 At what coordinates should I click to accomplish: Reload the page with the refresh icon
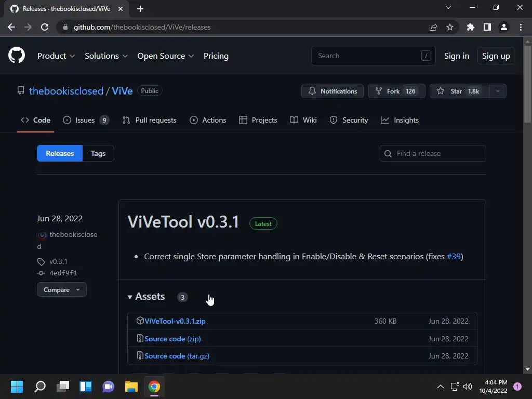pos(45,27)
